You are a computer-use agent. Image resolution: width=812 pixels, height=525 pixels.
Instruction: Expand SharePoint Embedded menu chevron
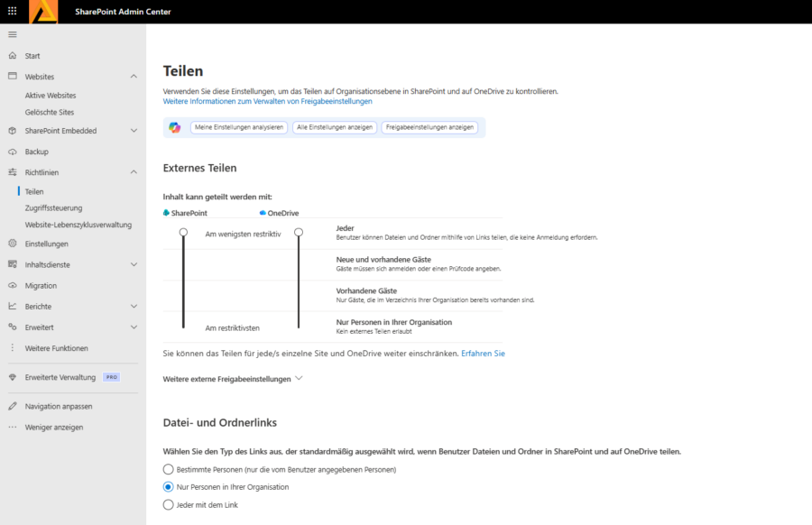click(134, 131)
